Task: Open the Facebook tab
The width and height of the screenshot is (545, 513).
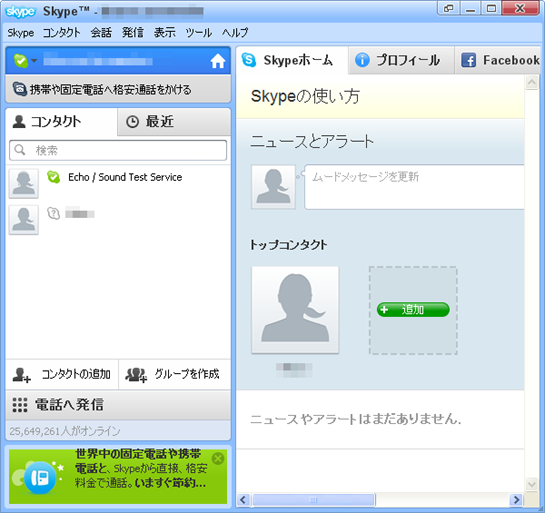Action: tap(498, 60)
